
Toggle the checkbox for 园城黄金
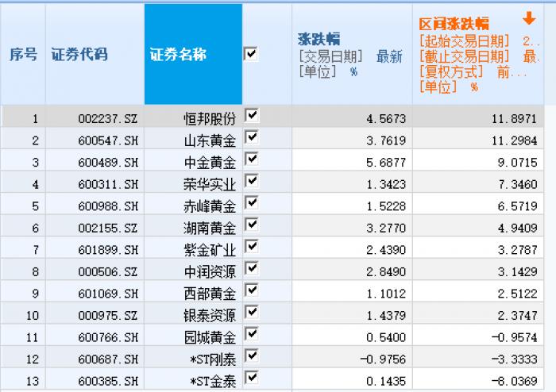pyautogui.click(x=252, y=334)
